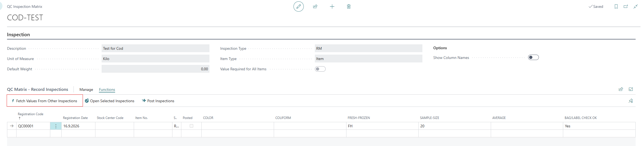This screenshot has height=146, width=644.
Task: Click the Yes bag/label cell
Action: coord(599,126)
